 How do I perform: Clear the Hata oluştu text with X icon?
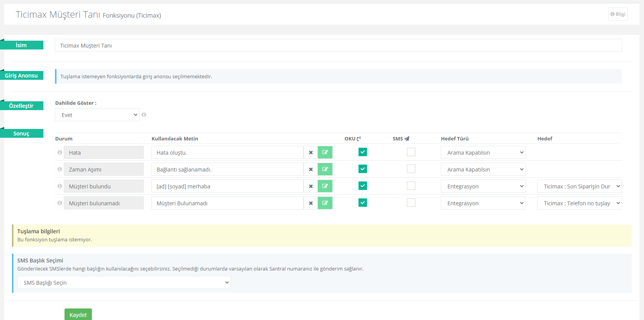tap(310, 152)
